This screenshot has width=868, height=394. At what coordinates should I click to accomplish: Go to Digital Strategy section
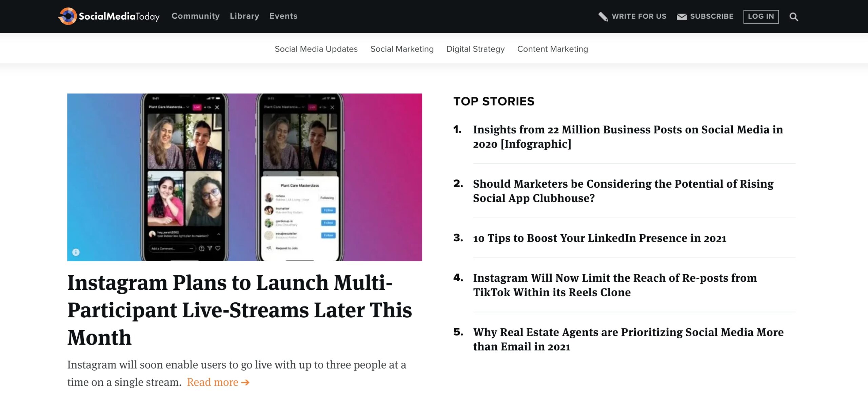pos(475,49)
